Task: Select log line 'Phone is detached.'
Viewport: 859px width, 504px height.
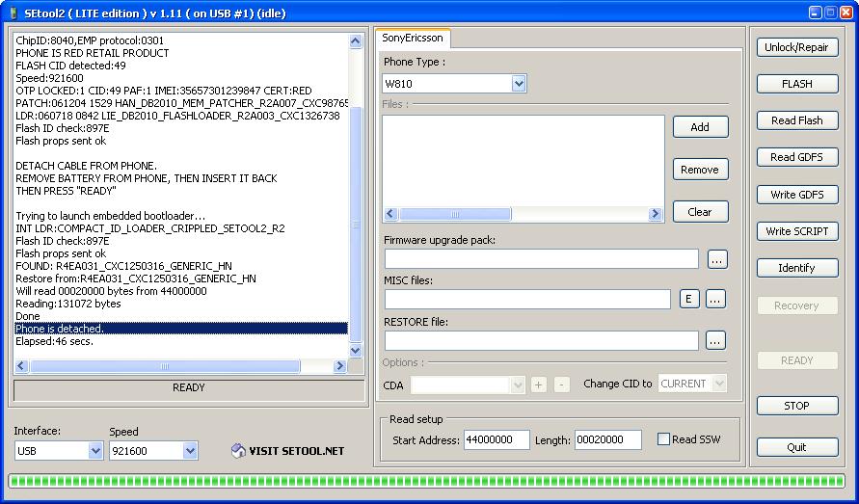Action: point(181,329)
